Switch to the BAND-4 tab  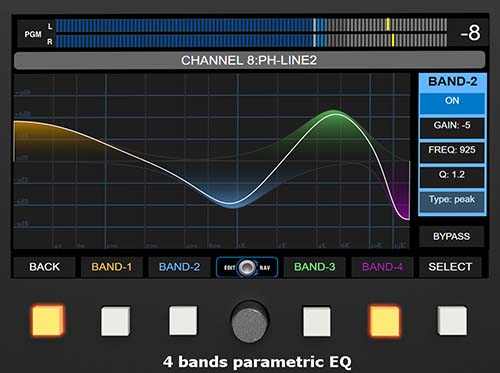pyautogui.click(x=382, y=267)
